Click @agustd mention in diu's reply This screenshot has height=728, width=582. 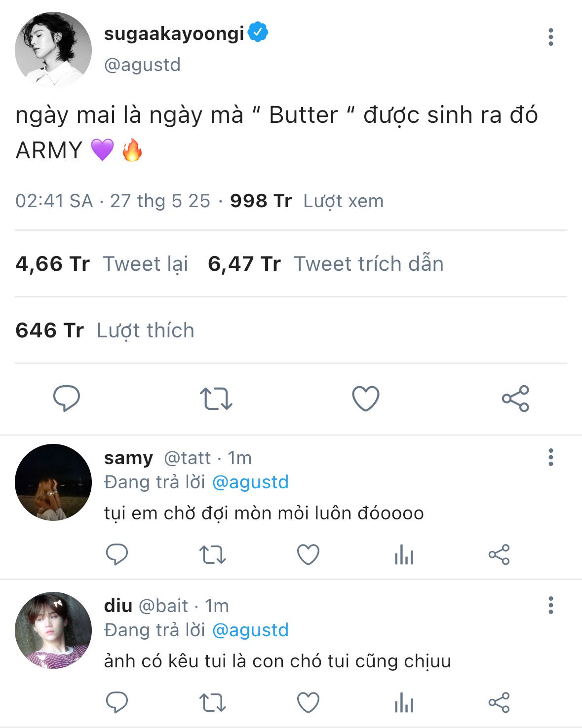tap(250, 630)
